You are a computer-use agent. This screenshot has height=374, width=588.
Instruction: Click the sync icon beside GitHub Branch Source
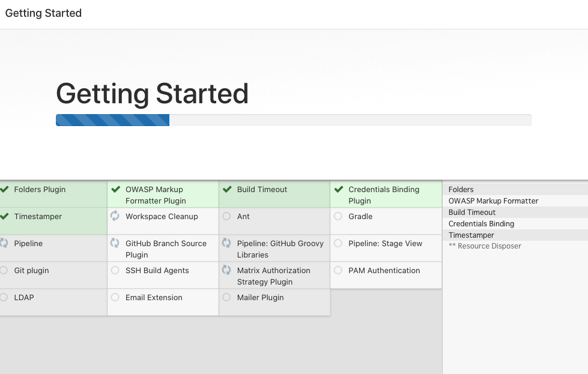click(x=115, y=243)
